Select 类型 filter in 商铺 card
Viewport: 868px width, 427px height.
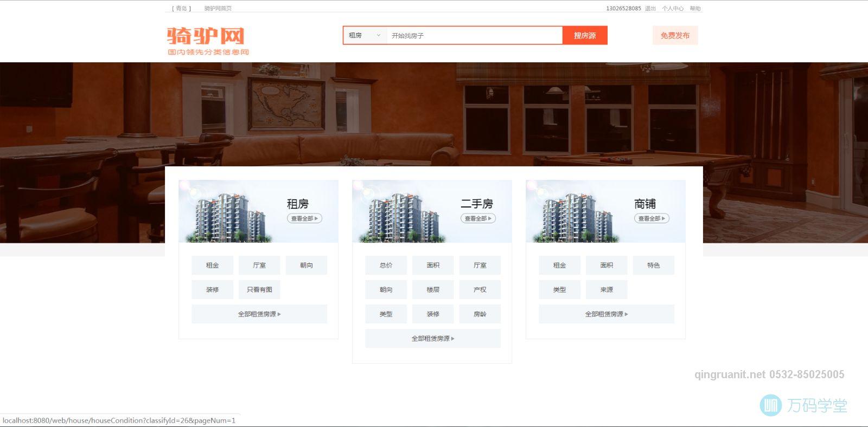tap(560, 289)
